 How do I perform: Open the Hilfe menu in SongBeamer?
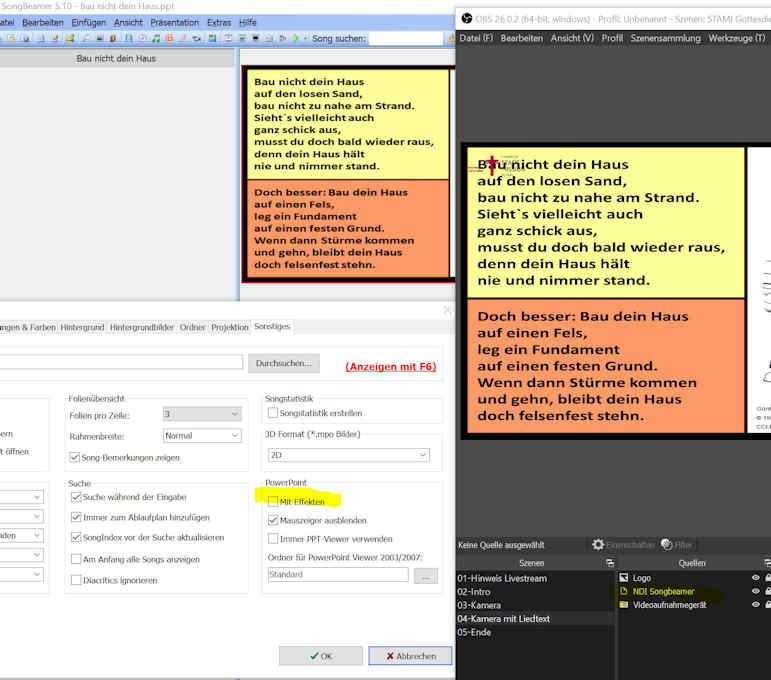[x=248, y=22]
